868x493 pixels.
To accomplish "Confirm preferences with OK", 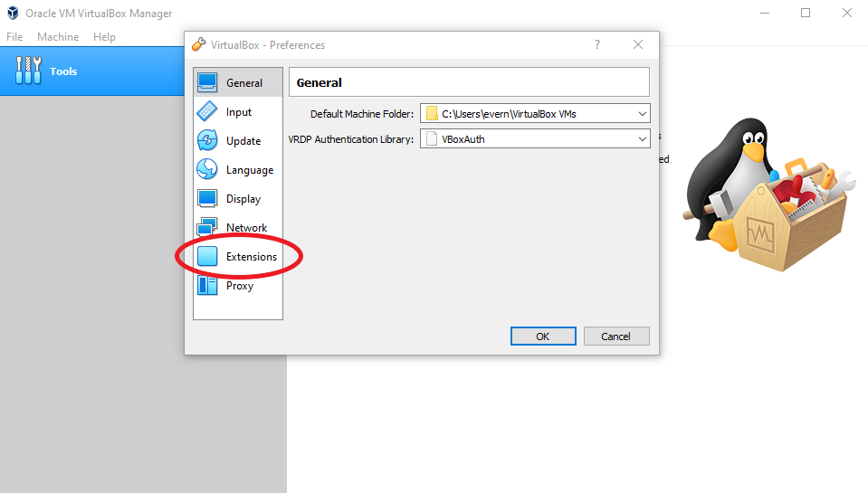I will click(x=543, y=336).
